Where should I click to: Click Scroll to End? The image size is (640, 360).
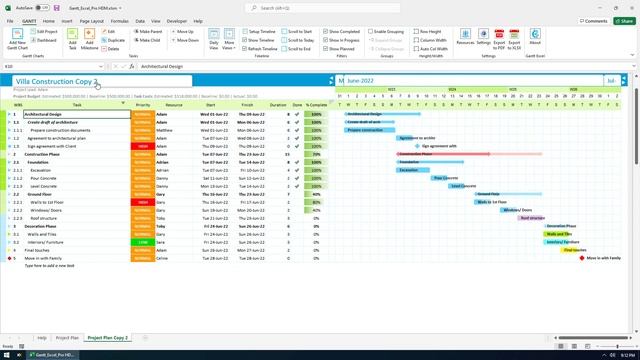pyautogui.click(x=296, y=49)
